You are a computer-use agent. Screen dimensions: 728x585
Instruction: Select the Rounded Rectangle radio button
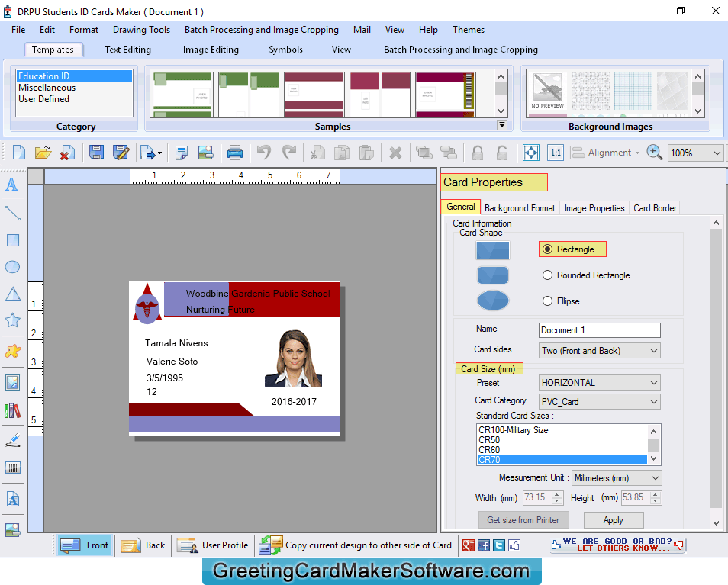click(547, 275)
